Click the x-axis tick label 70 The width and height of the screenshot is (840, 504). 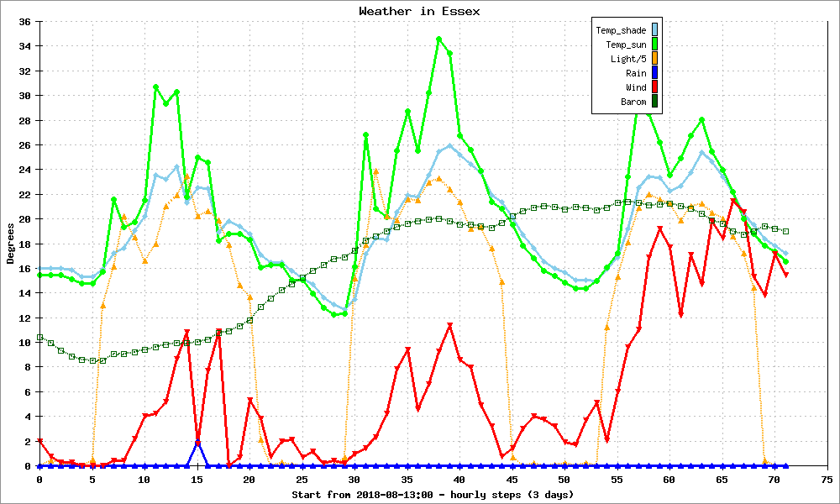(x=774, y=480)
